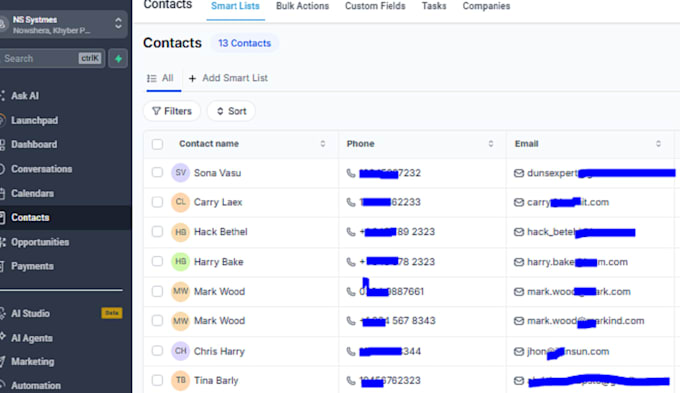680x393 pixels.
Task: Click the CH avatar for Chris Harry
Action: click(x=180, y=351)
